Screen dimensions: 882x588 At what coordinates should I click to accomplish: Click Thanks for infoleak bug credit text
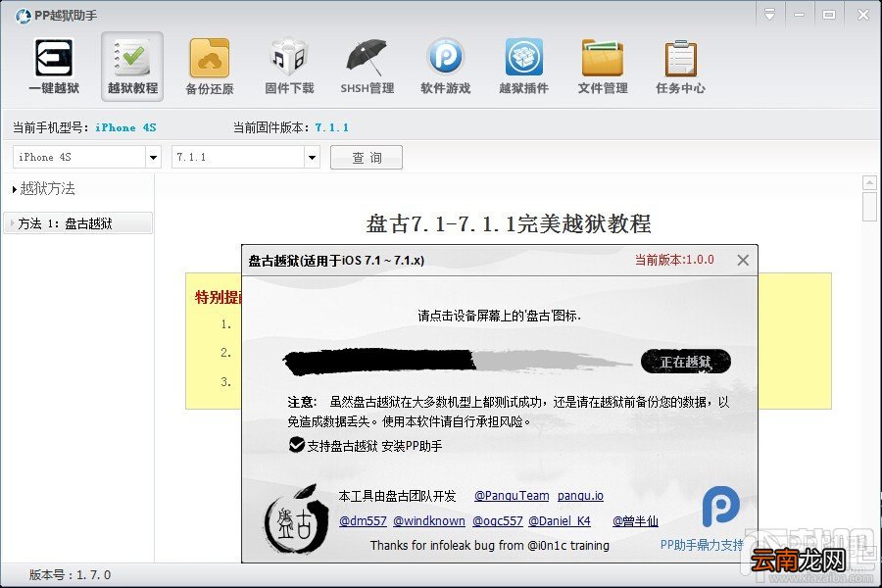tap(489, 545)
